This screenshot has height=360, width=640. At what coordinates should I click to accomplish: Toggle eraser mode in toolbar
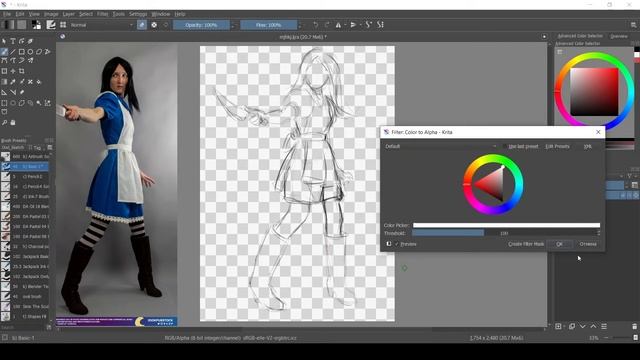pos(142,25)
